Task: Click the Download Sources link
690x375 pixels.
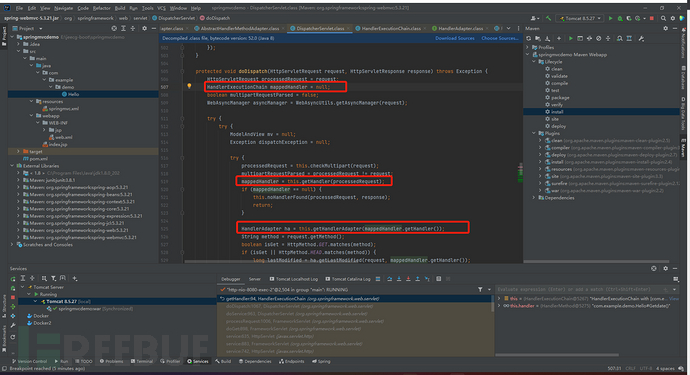Action: (x=455, y=38)
